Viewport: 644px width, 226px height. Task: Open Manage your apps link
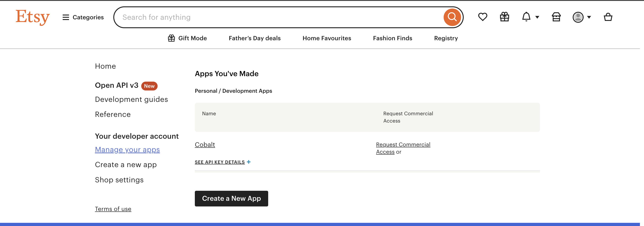[127, 150]
